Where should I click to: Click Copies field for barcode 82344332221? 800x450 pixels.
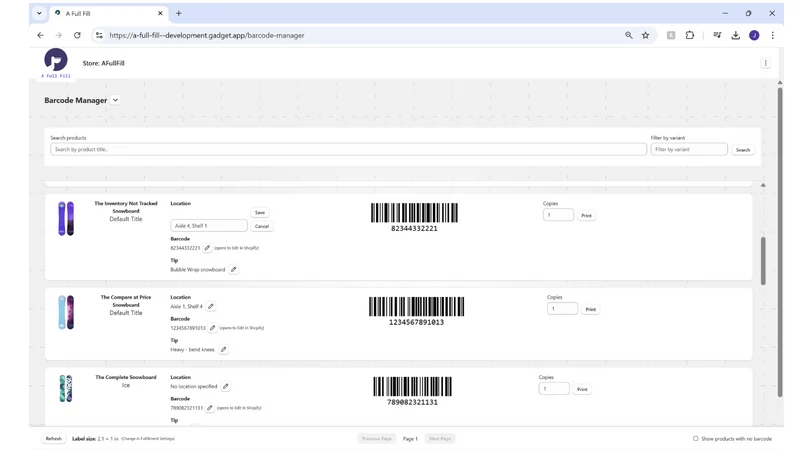558,215
